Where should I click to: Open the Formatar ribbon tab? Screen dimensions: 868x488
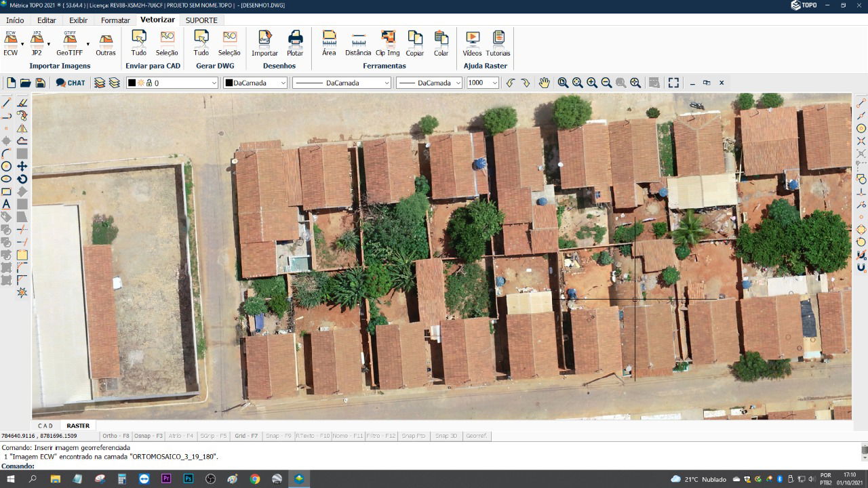[x=115, y=20]
